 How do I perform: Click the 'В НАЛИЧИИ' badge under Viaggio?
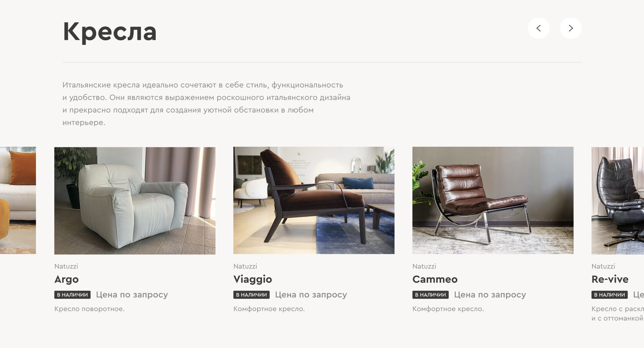251,295
